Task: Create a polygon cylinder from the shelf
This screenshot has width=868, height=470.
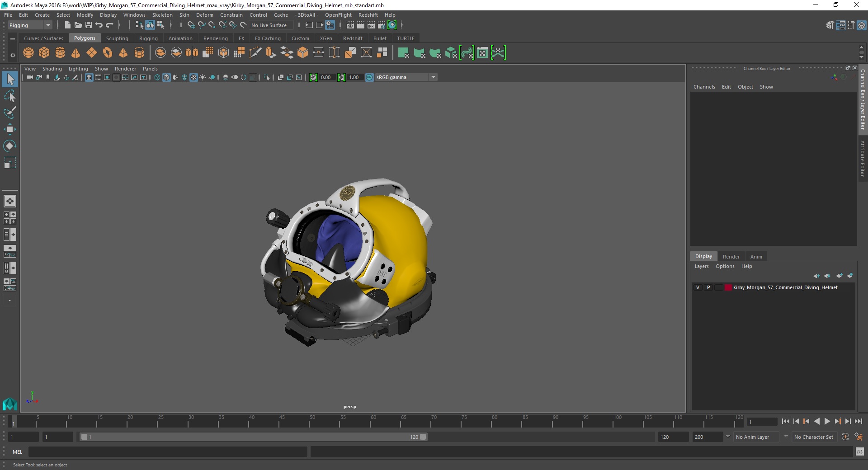Action: (60, 53)
